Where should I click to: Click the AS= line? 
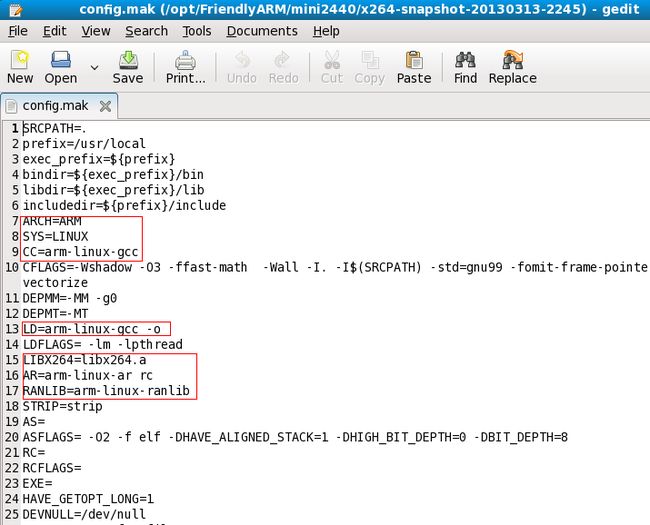click(34, 422)
